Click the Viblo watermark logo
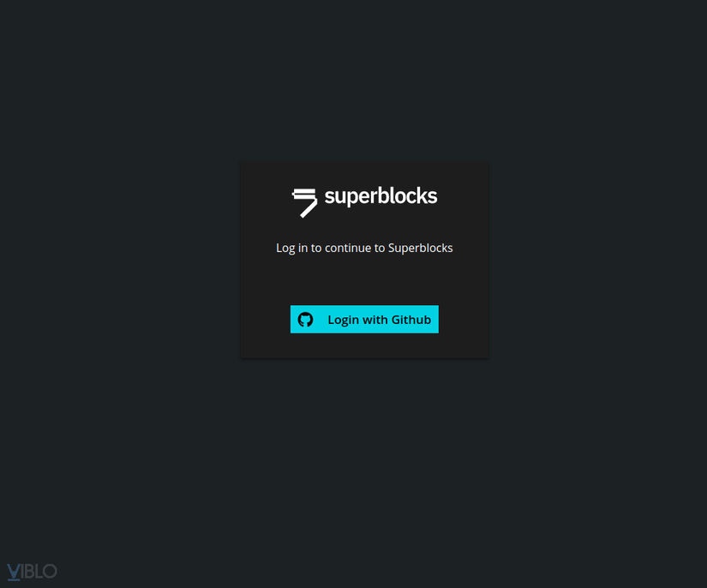This screenshot has width=707, height=588. [32, 572]
